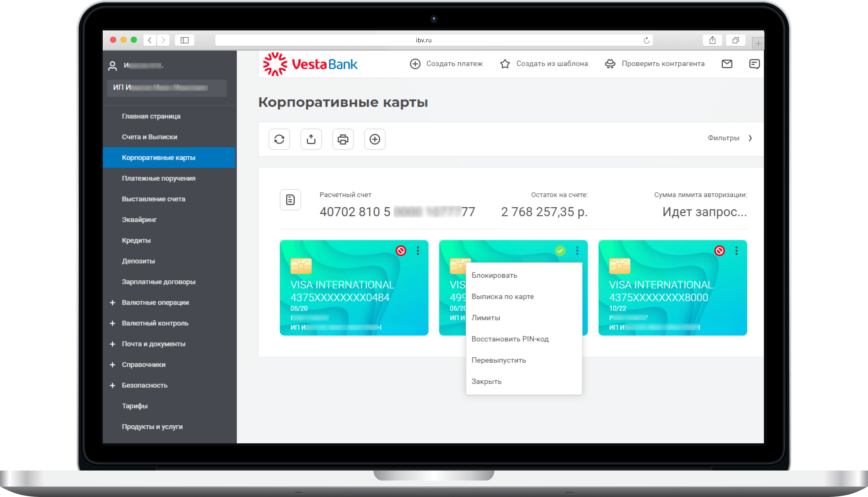Screen dimensions: 868x497
Task: Click Safari back navigation arrow
Action: pos(150,40)
